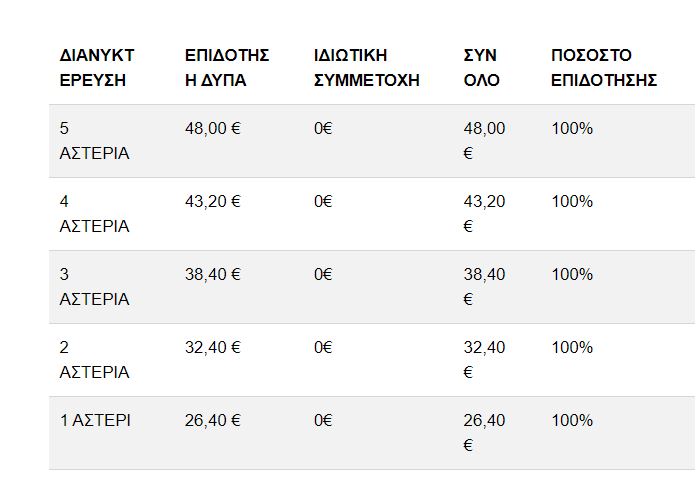Click the 48,00 € ΕΠΙΔΟΤΗΣΗ ΔΥΠΑ cell
Image resolution: width=697 pixels, height=479 pixels.
(x=212, y=129)
